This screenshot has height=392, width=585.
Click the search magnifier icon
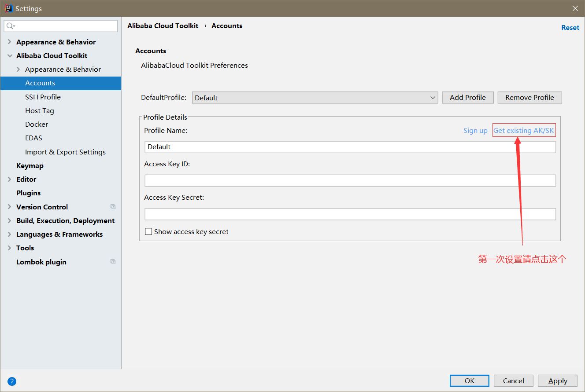pyautogui.click(x=11, y=26)
